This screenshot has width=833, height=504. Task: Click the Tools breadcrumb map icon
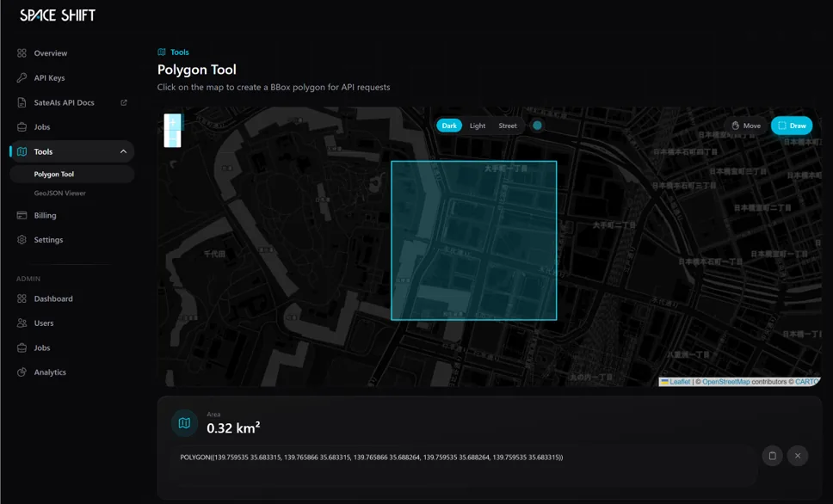click(x=162, y=52)
